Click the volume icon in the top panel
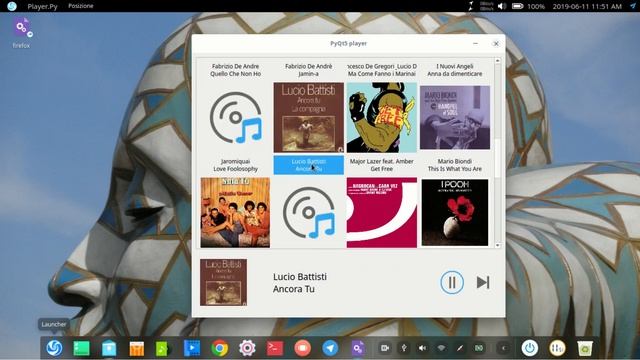Image resolution: width=640 pixels, height=360 pixels. pos(502,6)
